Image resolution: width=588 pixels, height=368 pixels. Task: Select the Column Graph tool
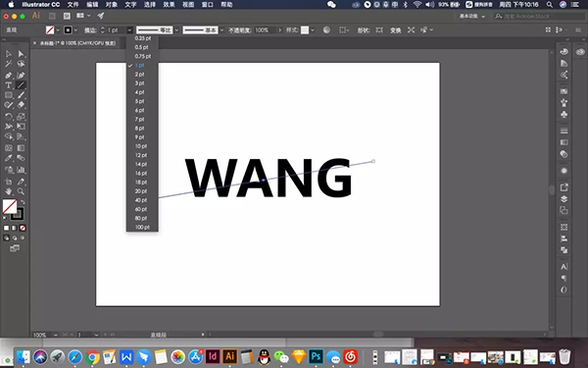[x=21, y=170]
